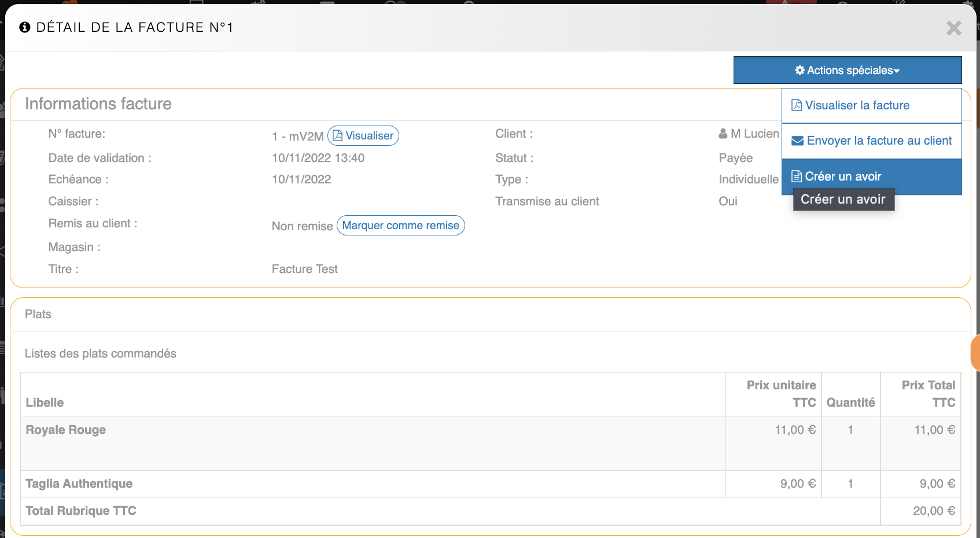Click the Libelle column header

point(45,403)
